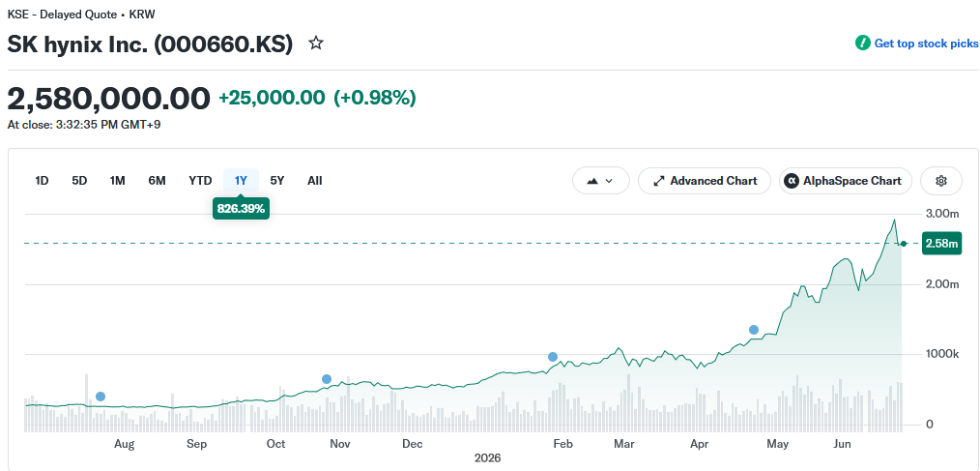
Task: Click the +25,000.00 change value
Action: point(272,99)
